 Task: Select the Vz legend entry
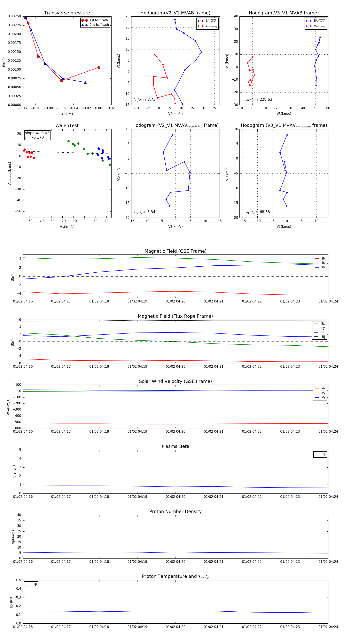320,398
